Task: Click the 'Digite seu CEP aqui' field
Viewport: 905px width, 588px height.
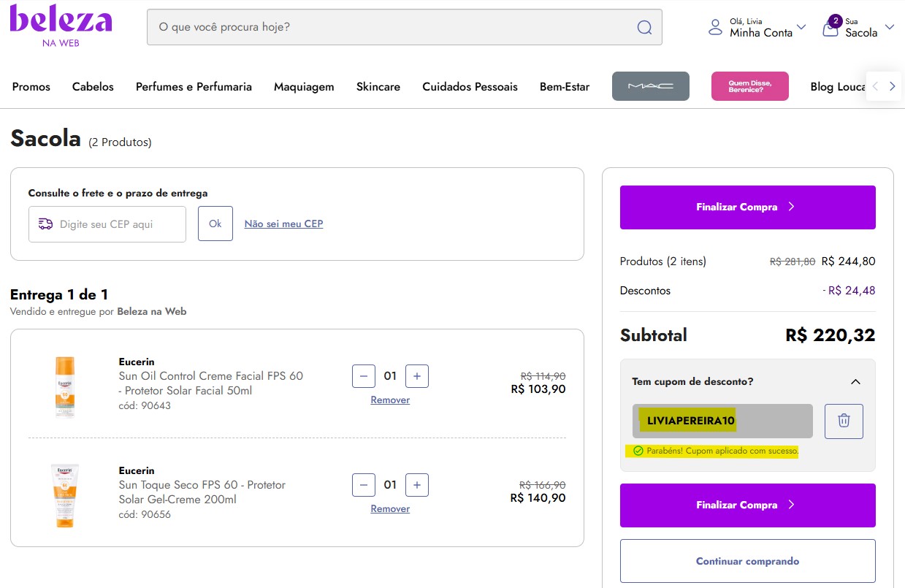Action: click(x=107, y=224)
